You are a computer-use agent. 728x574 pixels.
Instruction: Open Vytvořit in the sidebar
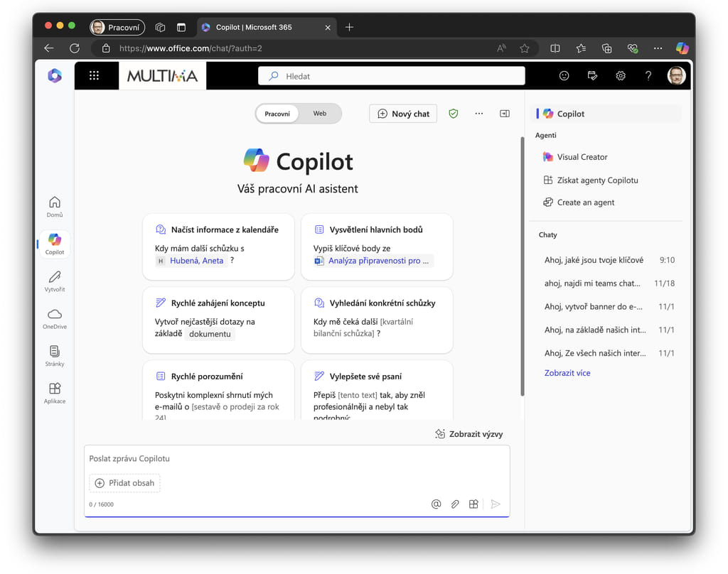click(55, 281)
